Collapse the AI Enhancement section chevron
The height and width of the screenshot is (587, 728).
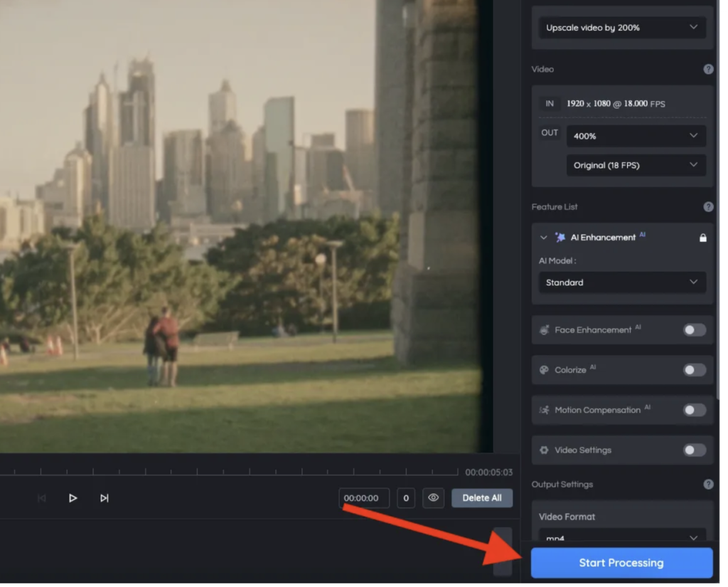point(544,238)
